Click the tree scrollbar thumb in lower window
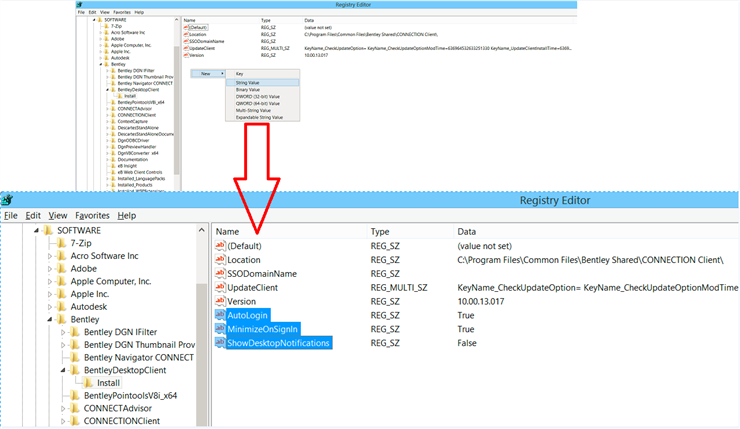This screenshot has width=740, height=429. coord(202,354)
